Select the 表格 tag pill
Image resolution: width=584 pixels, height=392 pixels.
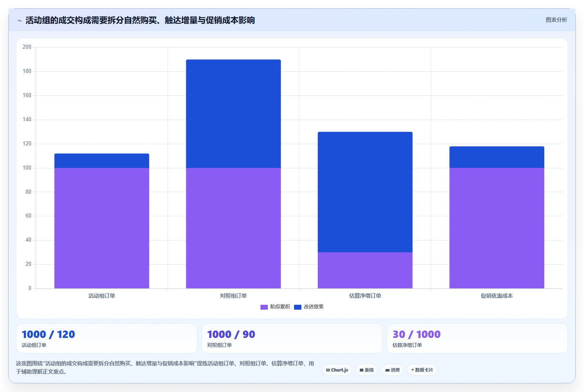pos(367,370)
